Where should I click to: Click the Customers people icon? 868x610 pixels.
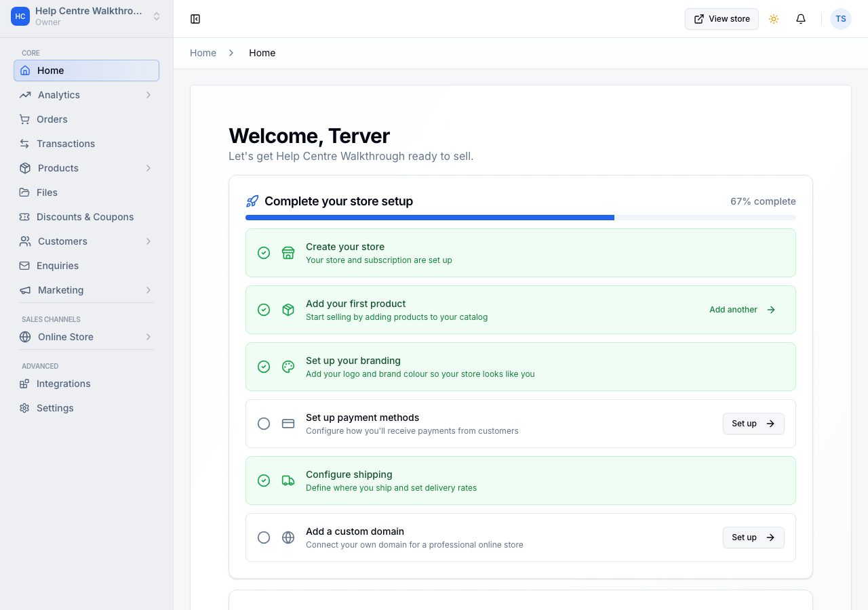25,241
